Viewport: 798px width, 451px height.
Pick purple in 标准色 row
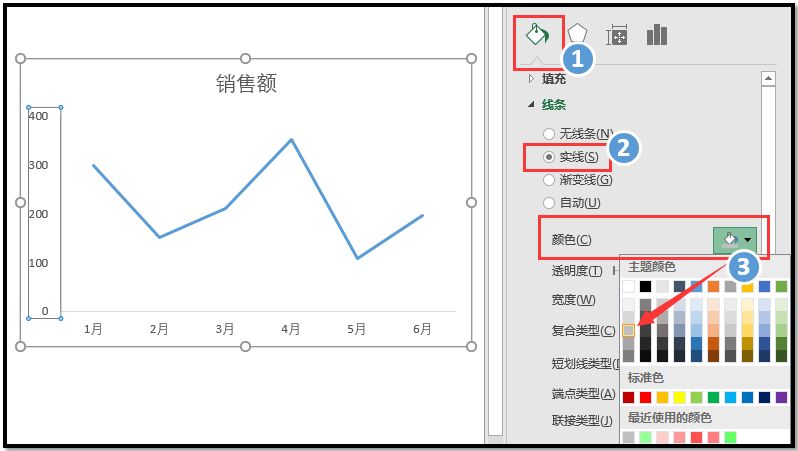tap(782, 397)
